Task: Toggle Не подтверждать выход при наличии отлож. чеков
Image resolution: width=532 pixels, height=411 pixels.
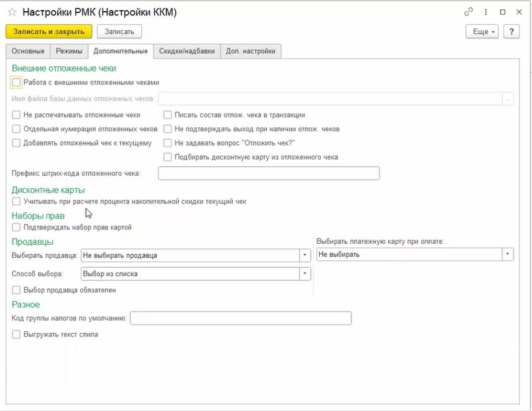Action: 167,129
